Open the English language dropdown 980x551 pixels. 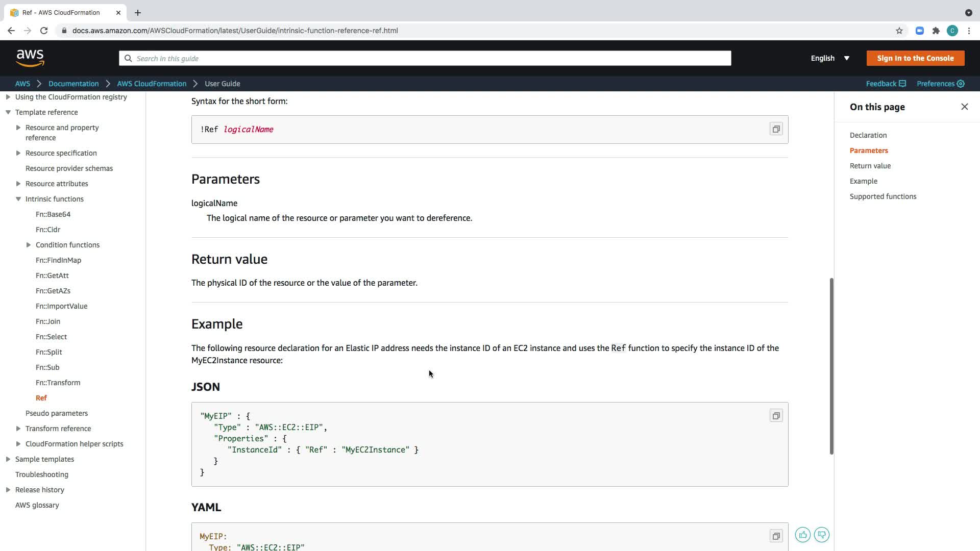point(830,58)
